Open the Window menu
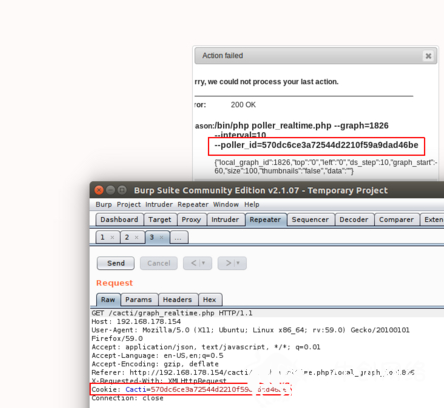 tap(226, 204)
